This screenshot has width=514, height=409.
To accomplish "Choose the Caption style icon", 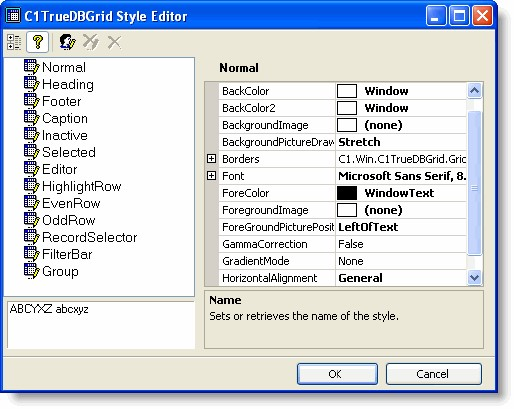I will point(31,118).
